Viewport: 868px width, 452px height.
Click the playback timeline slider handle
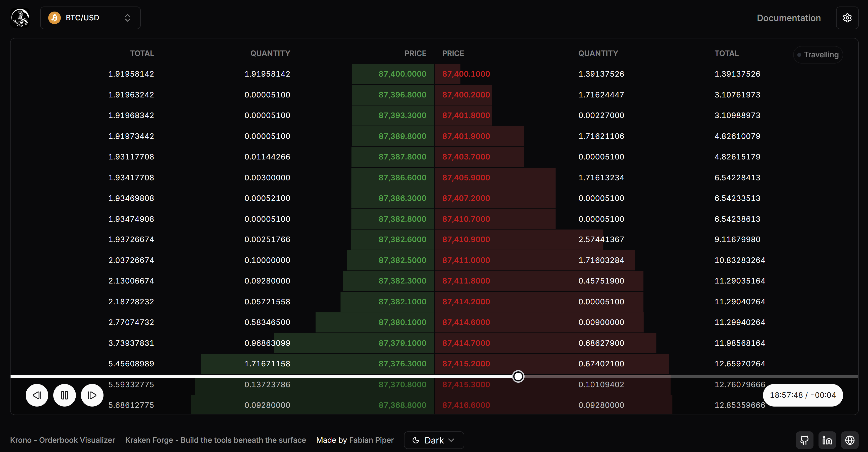coord(518,376)
